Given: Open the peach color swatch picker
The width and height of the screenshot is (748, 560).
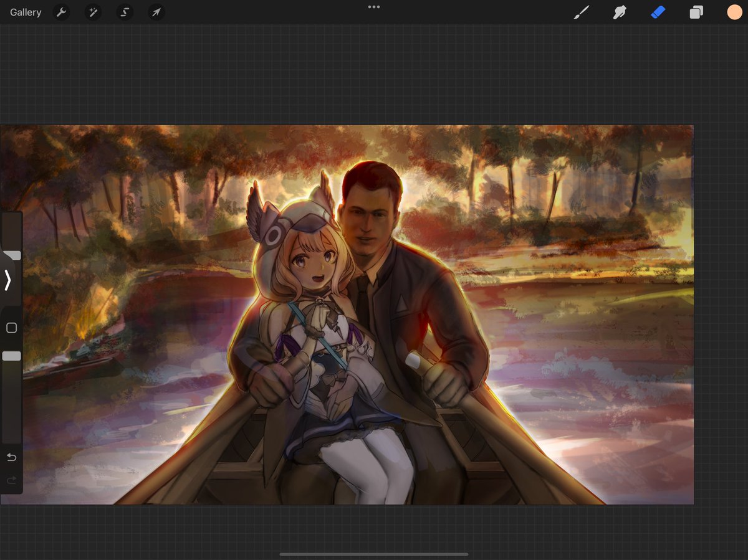Looking at the screenshot, I should pos(734,12).
